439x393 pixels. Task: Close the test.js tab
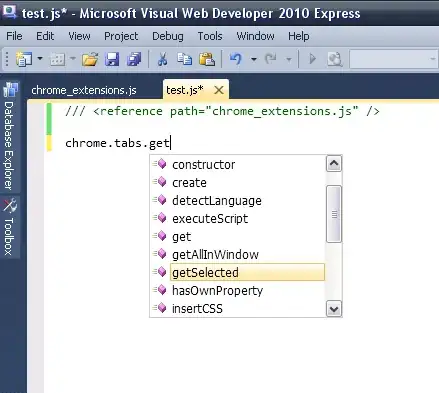[x=219, y=90]
